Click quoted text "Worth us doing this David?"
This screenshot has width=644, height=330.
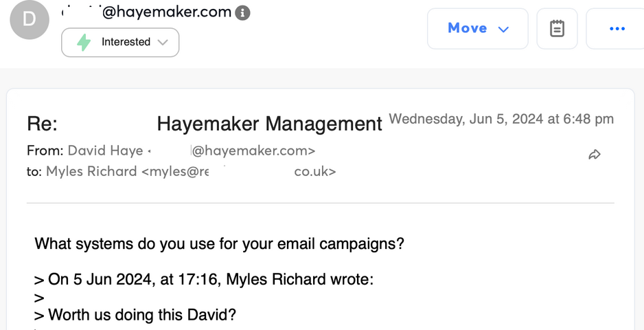(x=142, y=316)
